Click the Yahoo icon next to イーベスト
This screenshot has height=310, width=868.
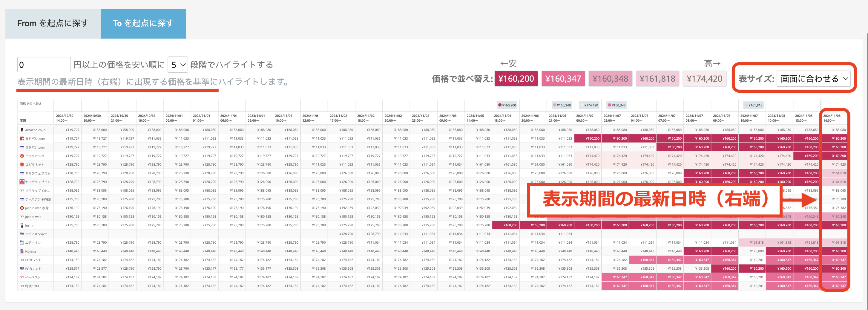click(22, 277)
